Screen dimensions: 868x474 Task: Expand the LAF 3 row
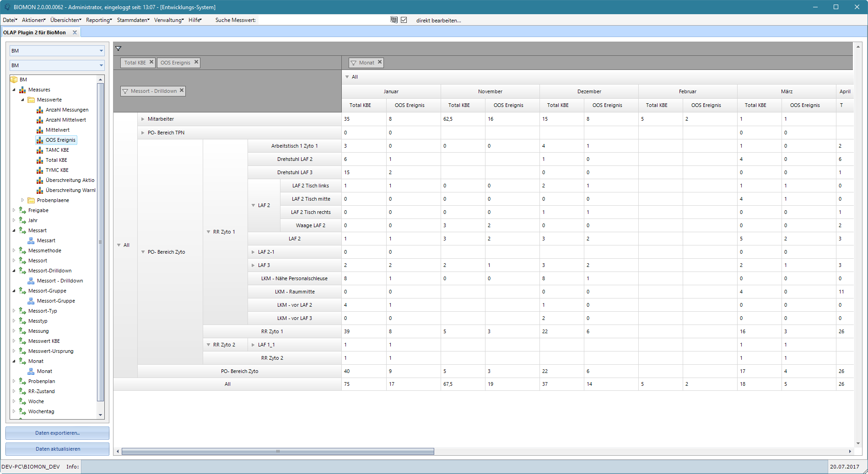click(253, 265)
